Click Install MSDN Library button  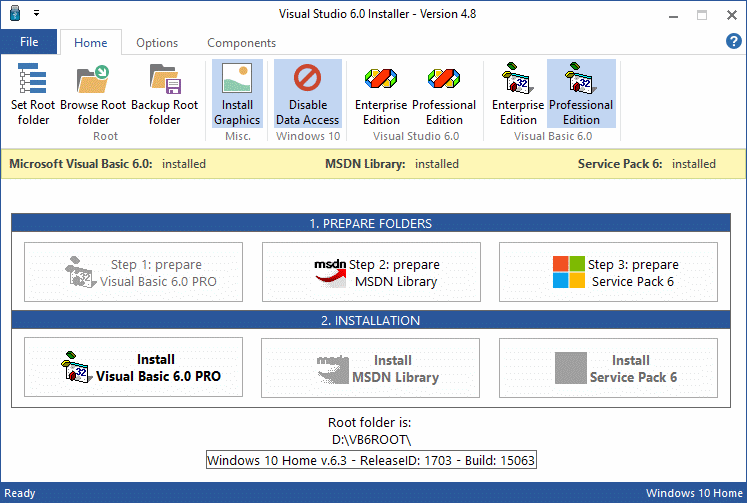point(371,368)
